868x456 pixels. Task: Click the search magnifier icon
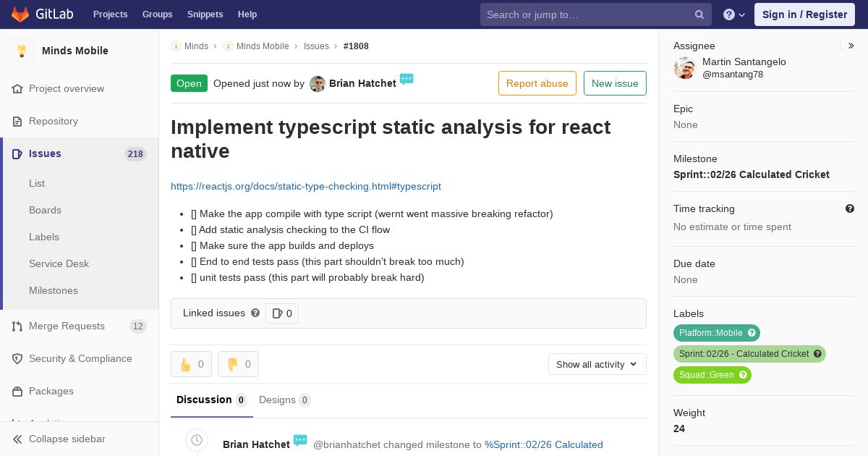pyautogui.click(x=699, y=14)
